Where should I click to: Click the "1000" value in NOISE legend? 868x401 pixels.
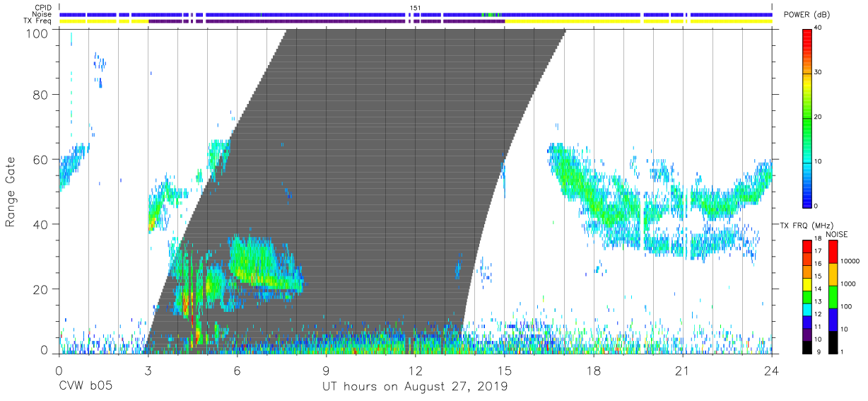(x=847, y=284)
